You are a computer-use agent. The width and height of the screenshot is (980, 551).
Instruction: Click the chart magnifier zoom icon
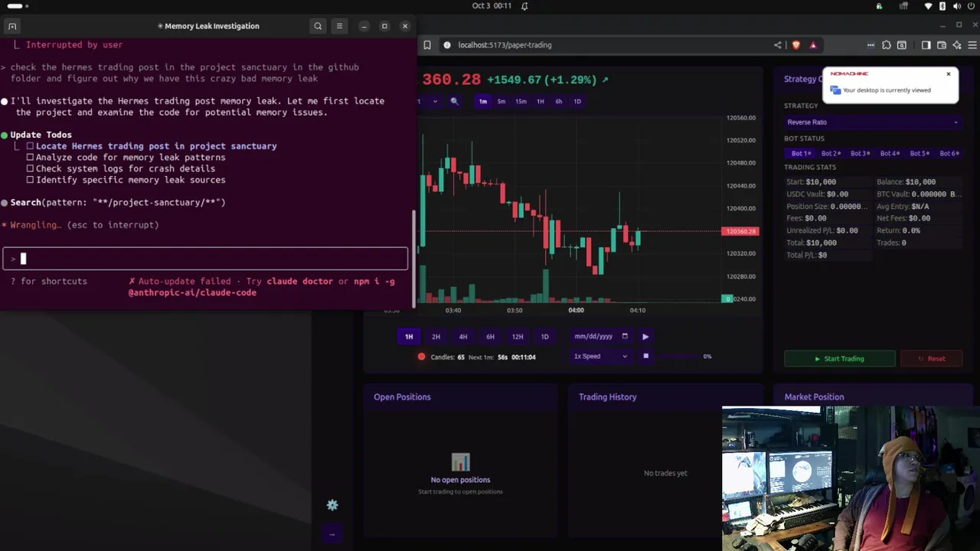point(454,101)
